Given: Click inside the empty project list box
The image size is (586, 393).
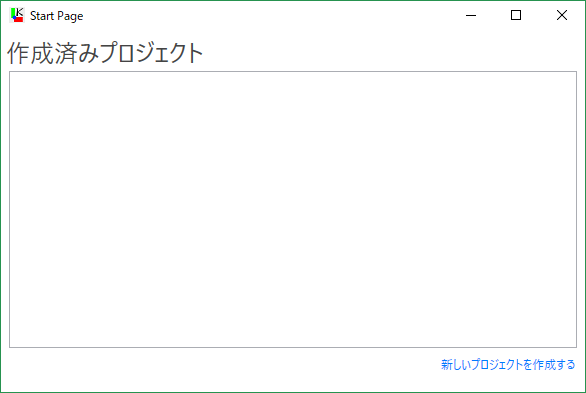Looking at the screenshot, I should (293, 209).
